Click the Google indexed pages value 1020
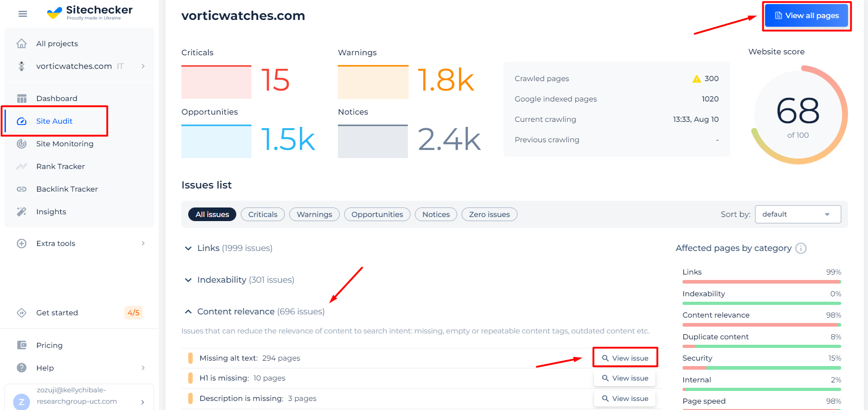The image size is (868, 410). (x=710, y=99)
